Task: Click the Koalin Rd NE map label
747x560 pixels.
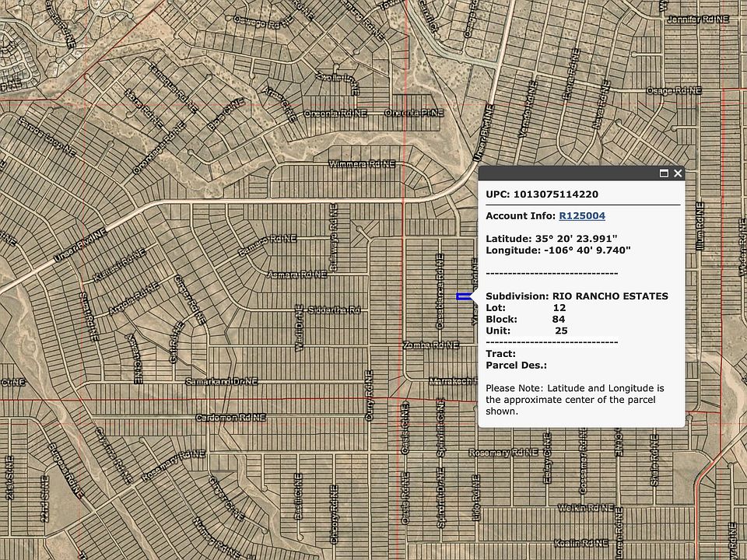Action: [x=581, y=543]
